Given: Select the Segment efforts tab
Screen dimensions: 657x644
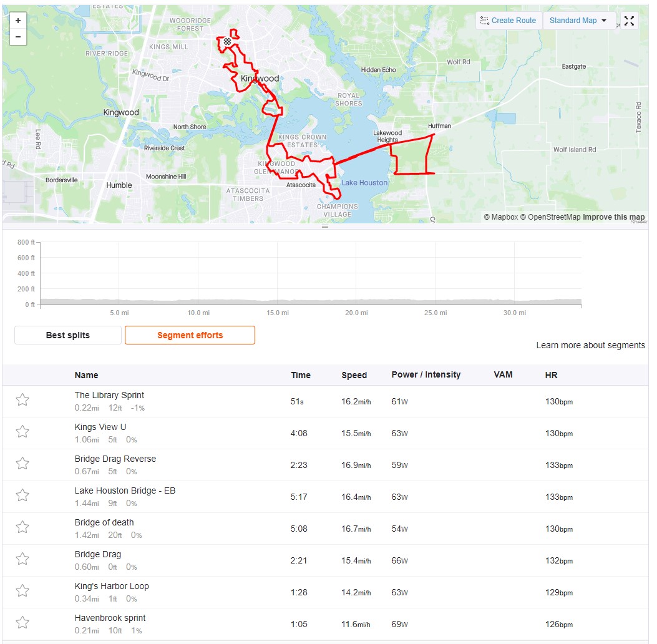Looking at the screenshot, I should (x=190, y=335).
